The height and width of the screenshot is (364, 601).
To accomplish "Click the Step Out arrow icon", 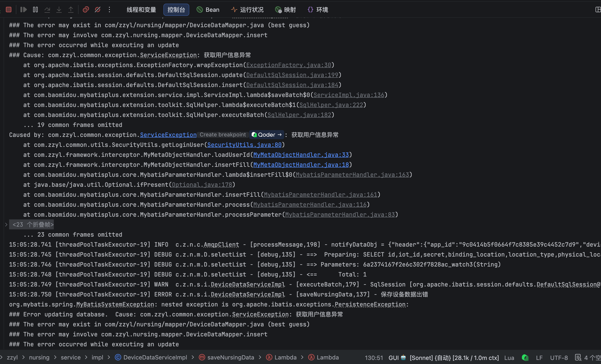I will click(71, 10).
